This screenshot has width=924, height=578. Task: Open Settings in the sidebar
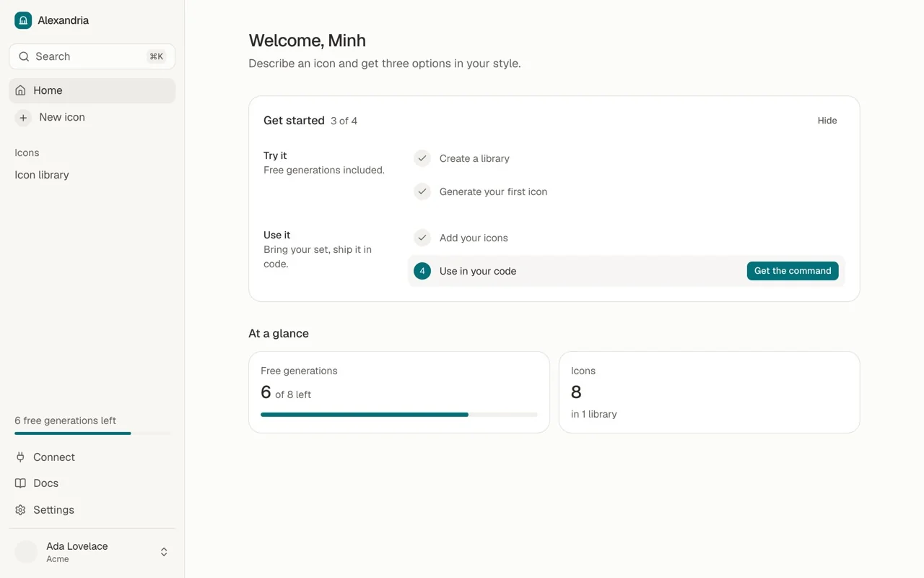pyautogui.click(x=92, y=510)
